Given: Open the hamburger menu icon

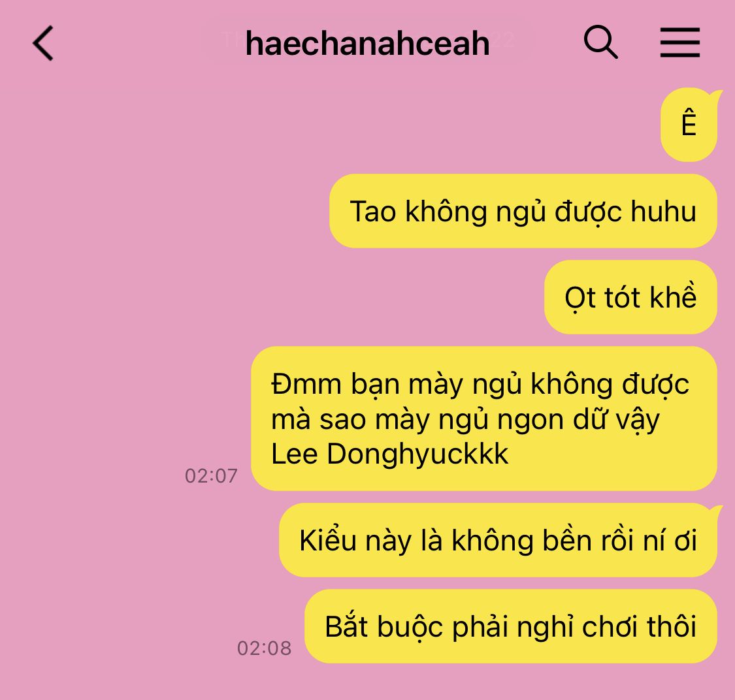Looking at the screenshot, I should click(x=679, y=42).
